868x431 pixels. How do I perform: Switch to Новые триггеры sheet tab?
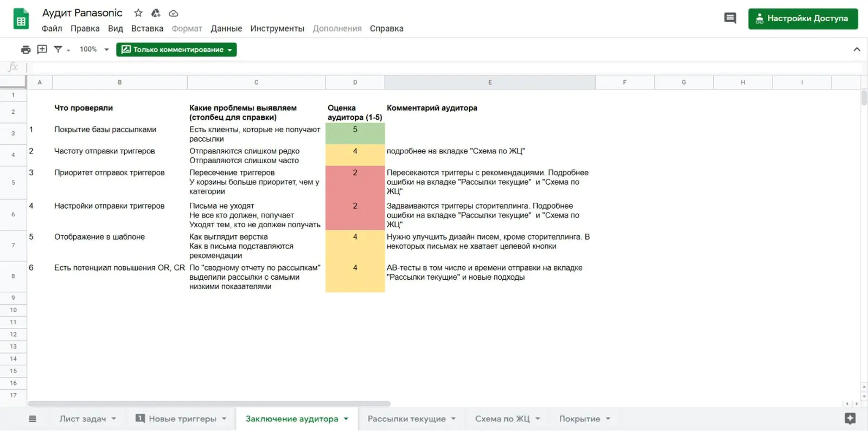click(x=182, y=419)
